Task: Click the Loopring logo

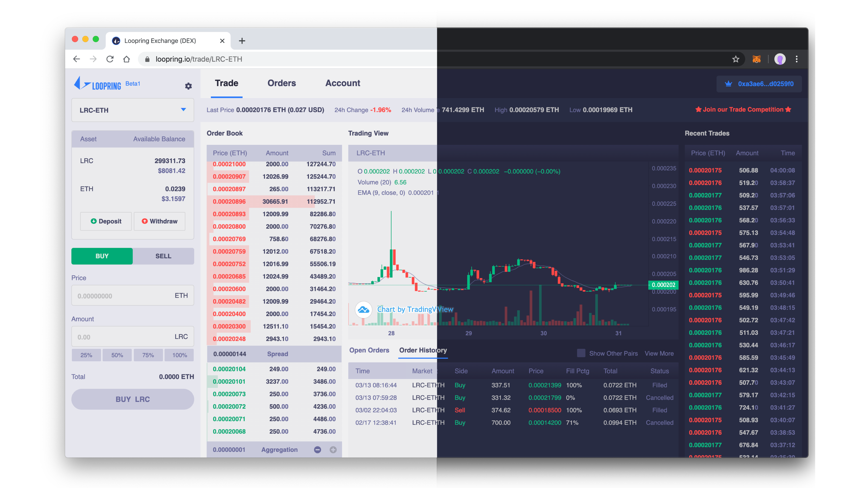Action: 97,84
